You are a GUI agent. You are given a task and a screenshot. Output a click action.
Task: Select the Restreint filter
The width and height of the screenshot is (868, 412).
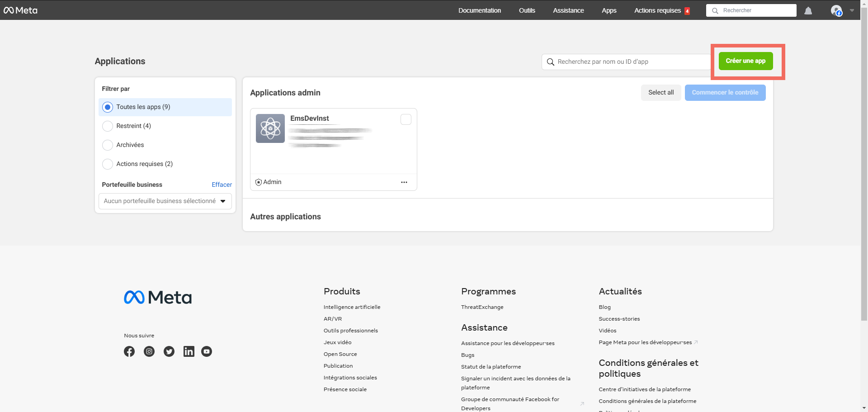[108, 126]
